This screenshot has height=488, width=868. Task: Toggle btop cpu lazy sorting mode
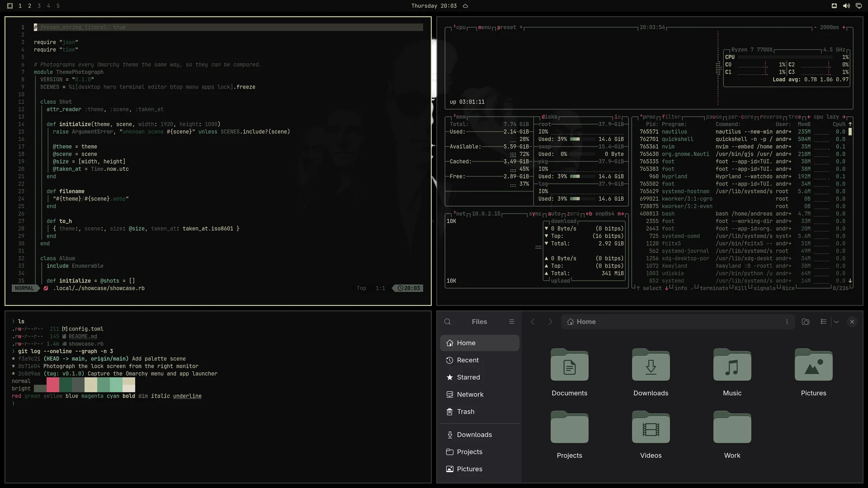tap(826, 117)
